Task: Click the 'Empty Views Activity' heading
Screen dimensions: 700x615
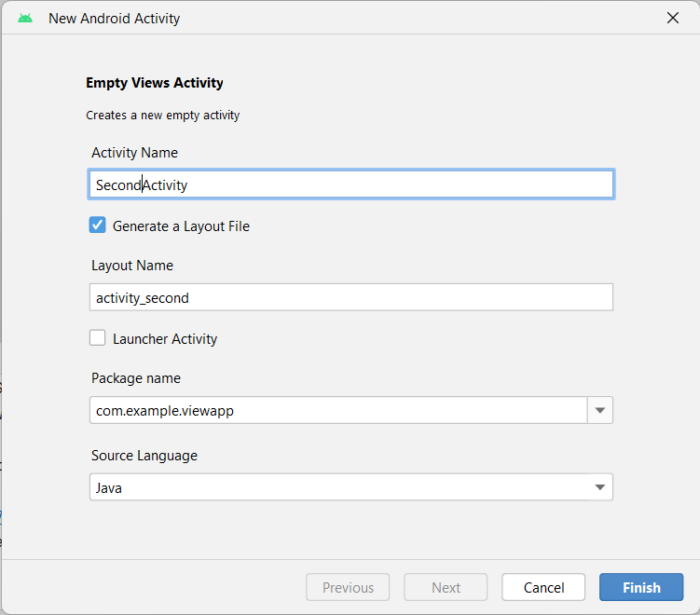Action: (155, 83)
